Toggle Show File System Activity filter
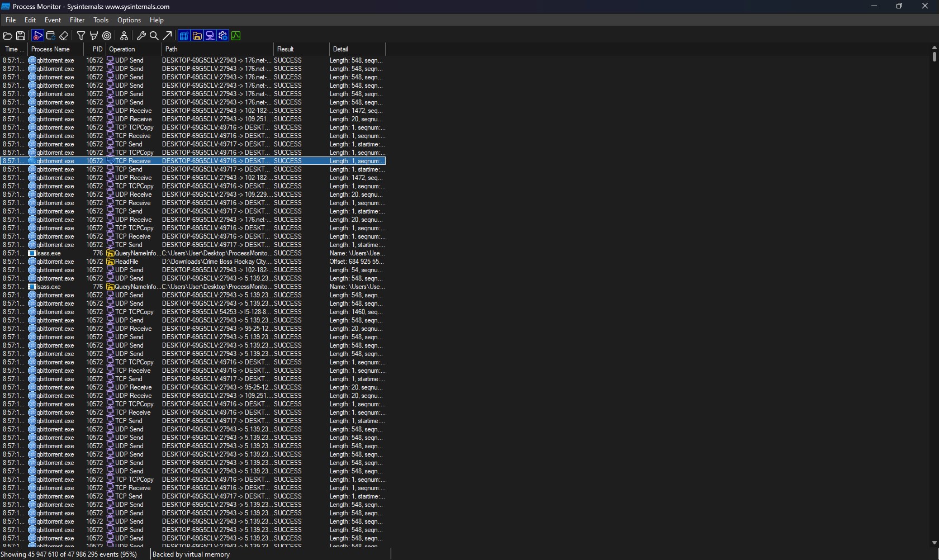This screenshot has width=939, height=560. [x=197, y=36]
